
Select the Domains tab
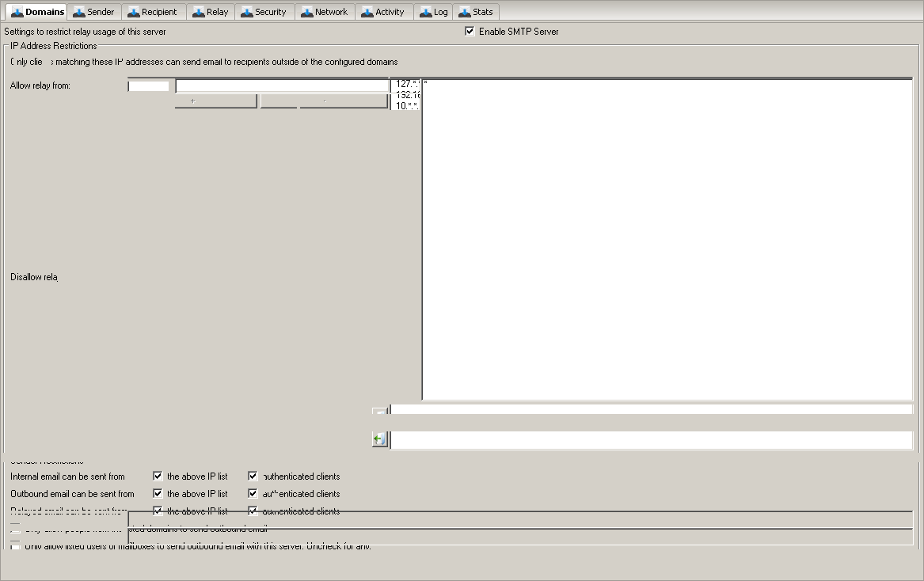tap(37, 12)
